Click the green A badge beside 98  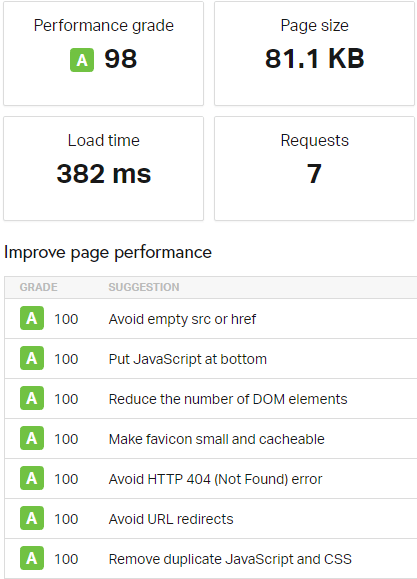click(x=82, y=60)
